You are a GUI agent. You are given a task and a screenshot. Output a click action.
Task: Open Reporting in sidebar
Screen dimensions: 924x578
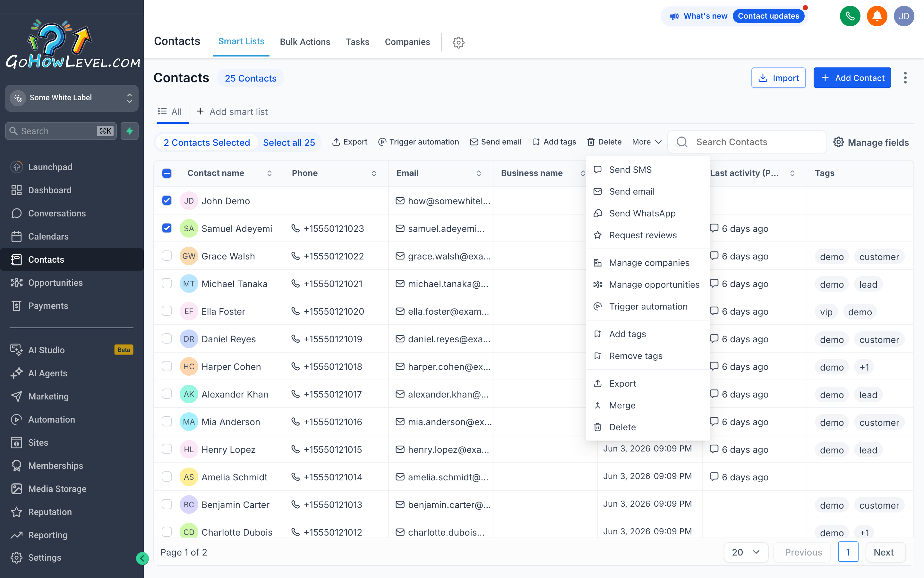click(x=72, y=535)
